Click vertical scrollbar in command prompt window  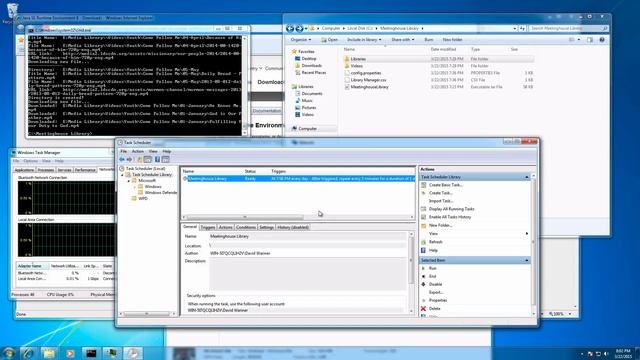click(x=244, y=85)
